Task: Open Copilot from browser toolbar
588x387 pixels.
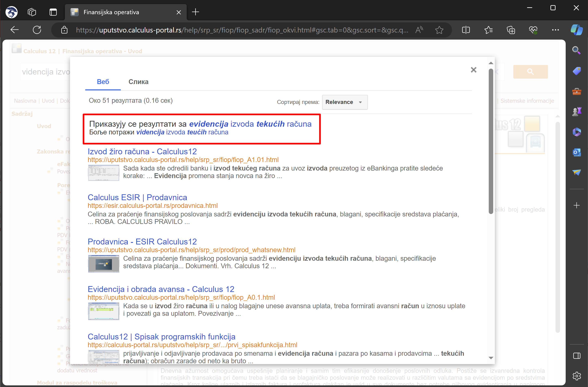Action: point(576,30)
